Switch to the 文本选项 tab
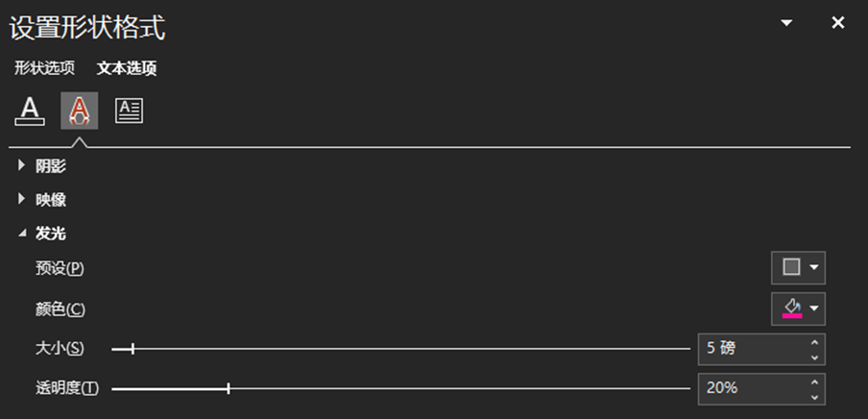The height and width of the screenshot is (419, 868). pos(127,68)
